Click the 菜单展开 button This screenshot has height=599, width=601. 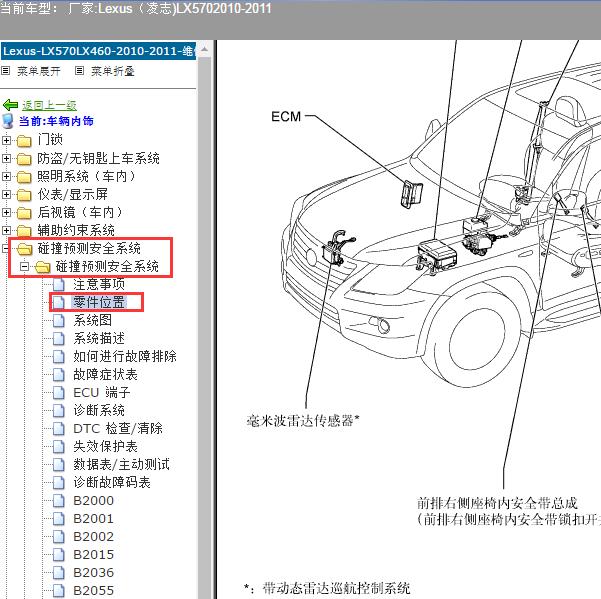point(39,71)
